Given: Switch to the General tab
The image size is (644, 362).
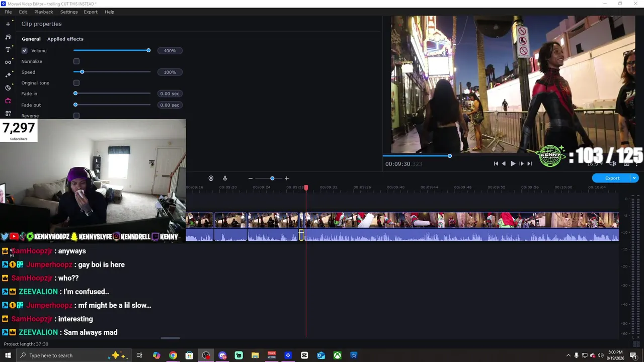Looking at the screenshot, I should 31,39.
